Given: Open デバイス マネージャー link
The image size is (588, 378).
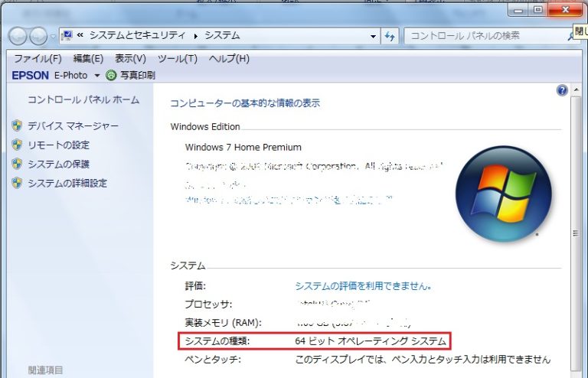Looking at the screenshot, I should [x=73, y=126].
